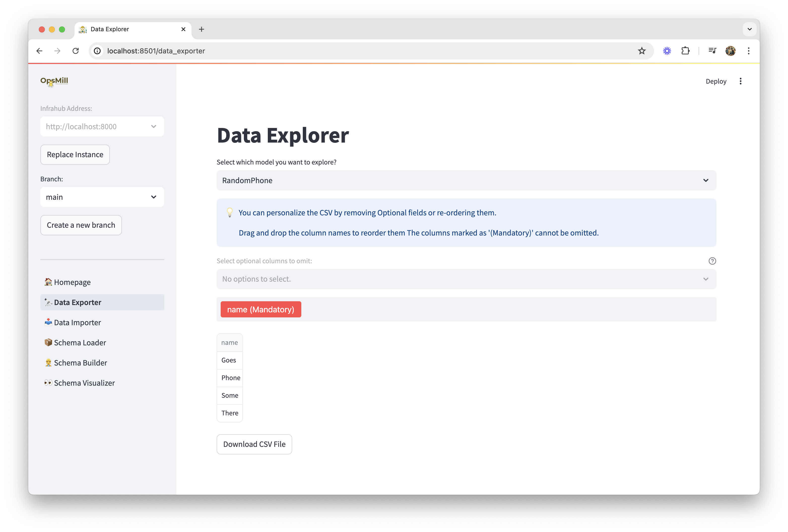
Task: Click the help question mark icon
Action: click(x=712, y=261)
